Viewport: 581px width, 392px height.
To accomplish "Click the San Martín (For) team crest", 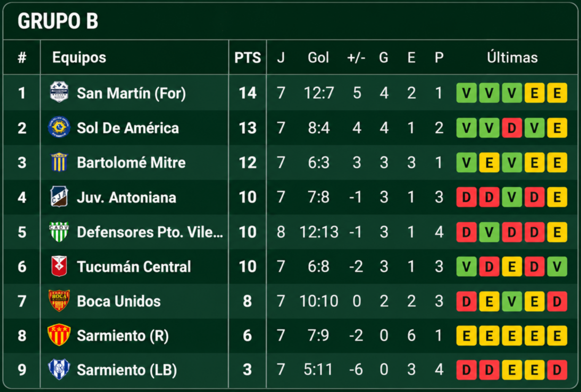I will [x=59, y=92].
